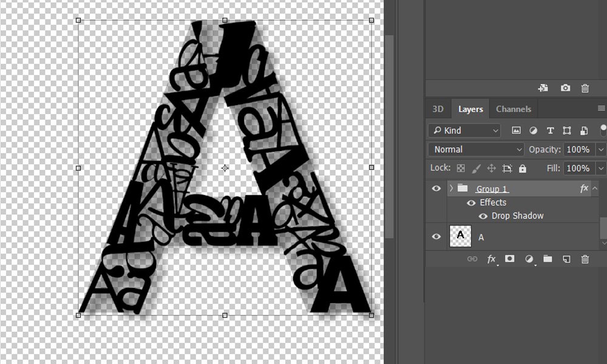Create a new group folder
The height and width of the screenshot is (364, 607).
pyautogui.click(x=548, y=259)
